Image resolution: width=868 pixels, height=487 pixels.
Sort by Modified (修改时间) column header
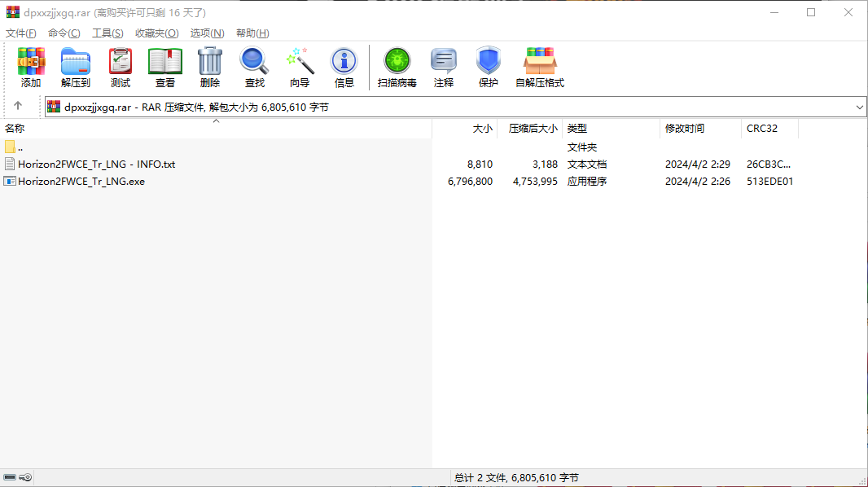click(700, 129)
